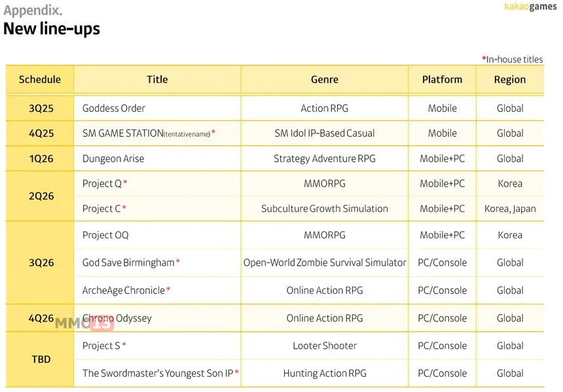This screenshot has height=392, width=563.
Task: Click the "Schedule" column header
Action: pyautogui.click(x=40, y=79)
